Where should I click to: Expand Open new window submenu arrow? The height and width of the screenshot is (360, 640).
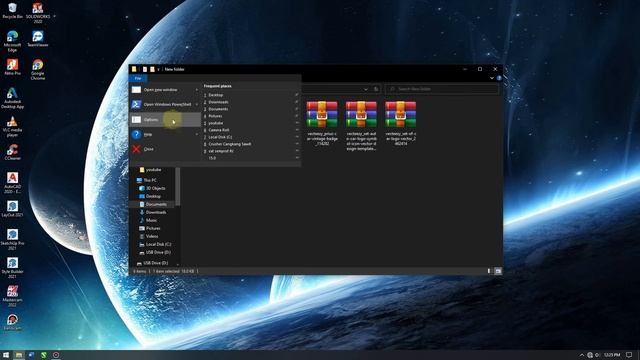click(x=197, y=90)
